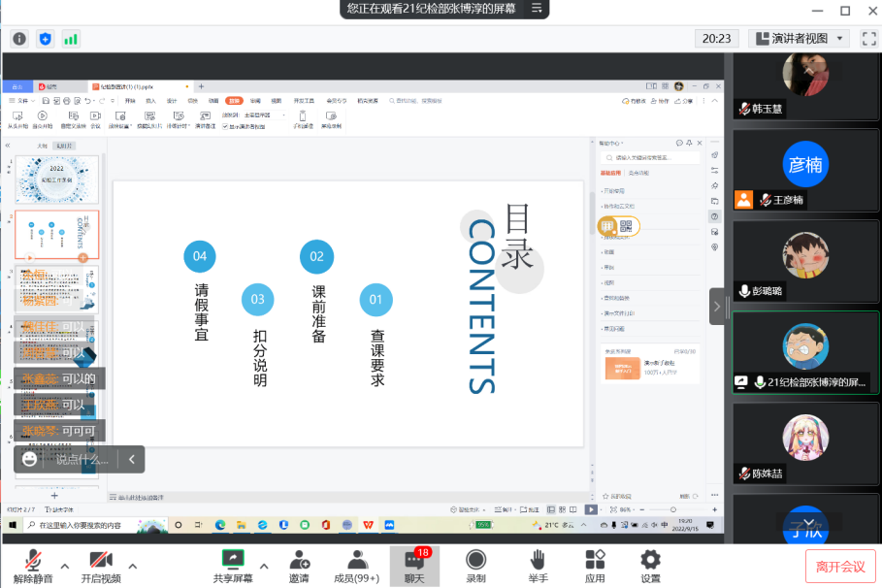Check the green network signal icon
The image size is (882, 588).
[x=71, y=39]
